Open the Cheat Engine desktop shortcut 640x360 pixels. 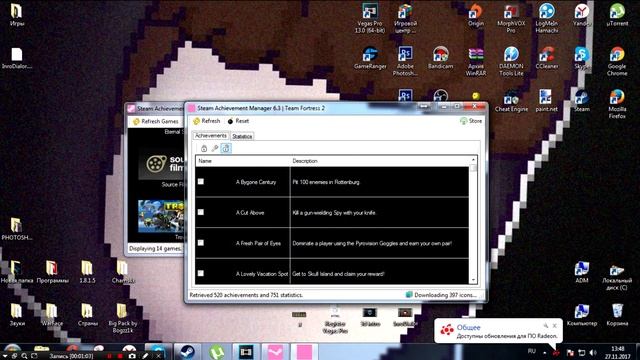click(511, 101)
